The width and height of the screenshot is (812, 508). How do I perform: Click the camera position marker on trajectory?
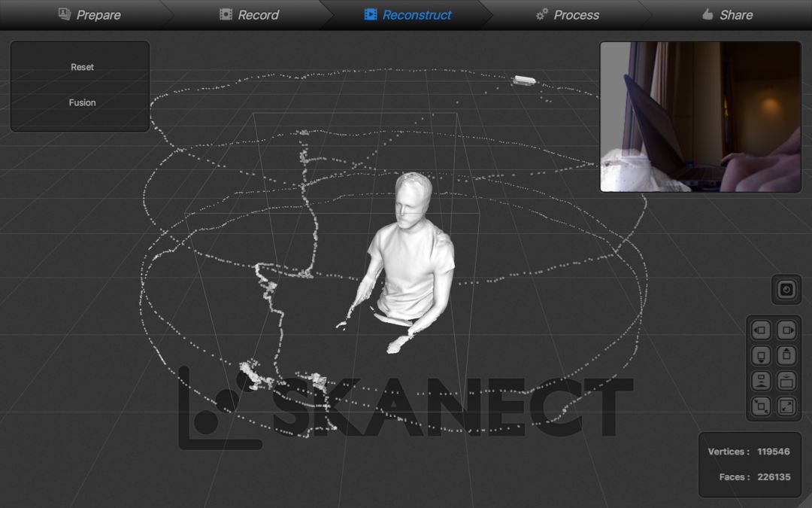(524, 80)
